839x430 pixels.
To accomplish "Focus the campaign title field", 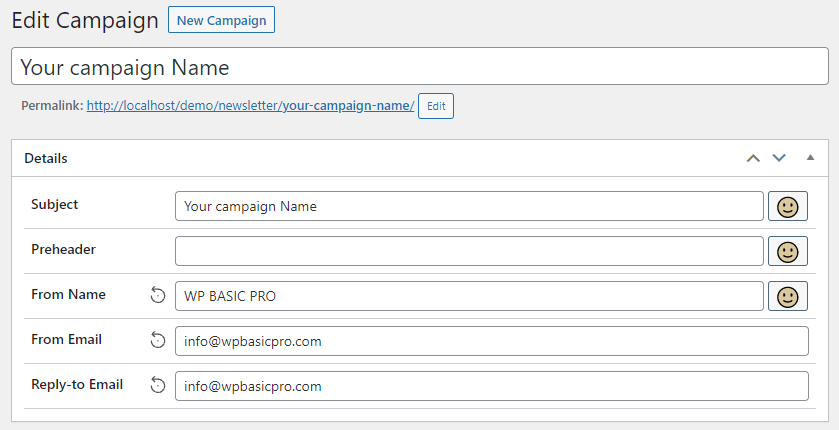I will tap(419, 67).
